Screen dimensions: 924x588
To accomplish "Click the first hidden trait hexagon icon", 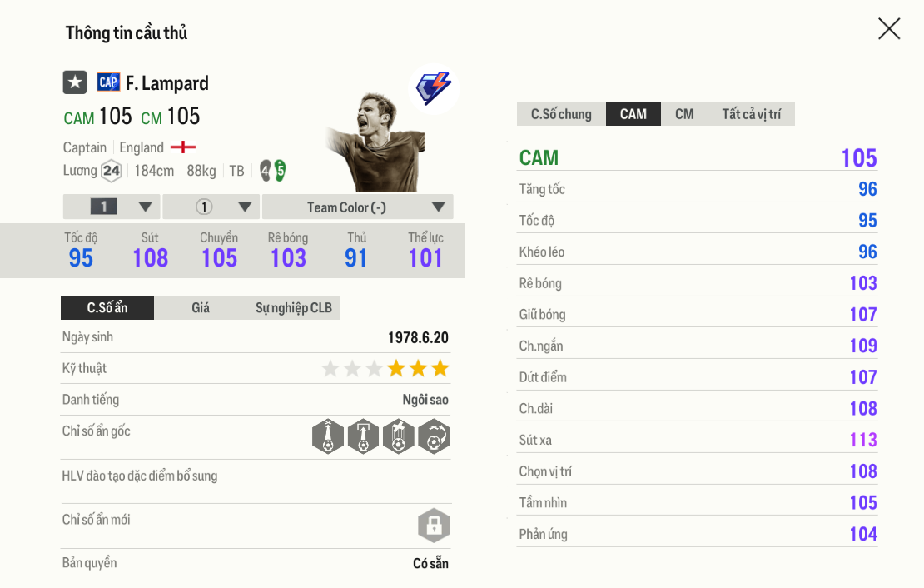I will [328, 436].
